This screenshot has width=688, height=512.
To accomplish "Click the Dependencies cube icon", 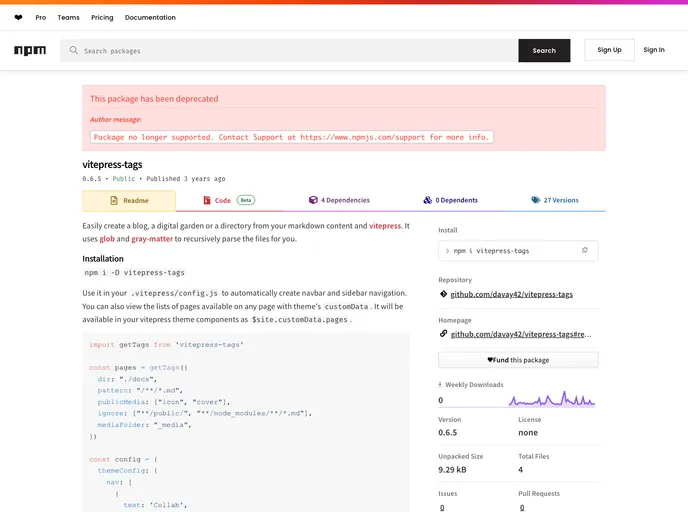I will 313,200.
